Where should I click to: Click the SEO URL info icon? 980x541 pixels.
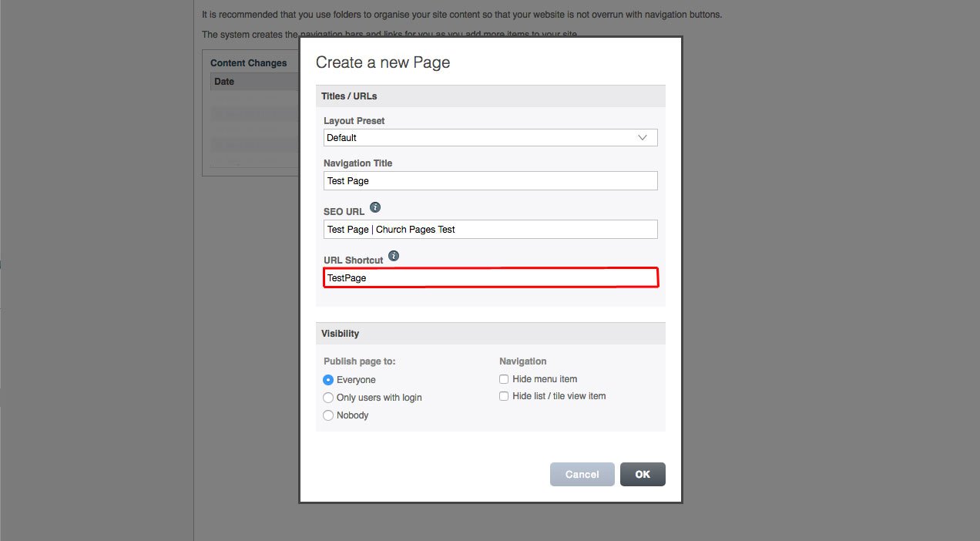pos(375,207)
